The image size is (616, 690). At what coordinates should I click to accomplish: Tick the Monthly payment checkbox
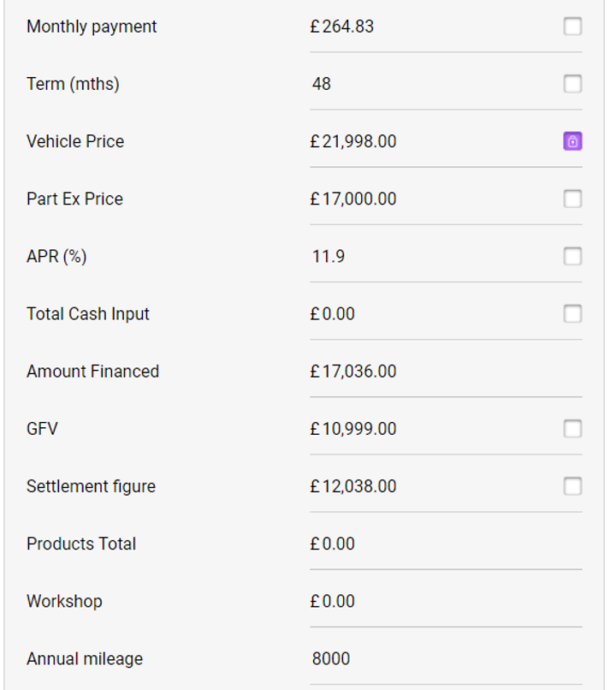572,27
